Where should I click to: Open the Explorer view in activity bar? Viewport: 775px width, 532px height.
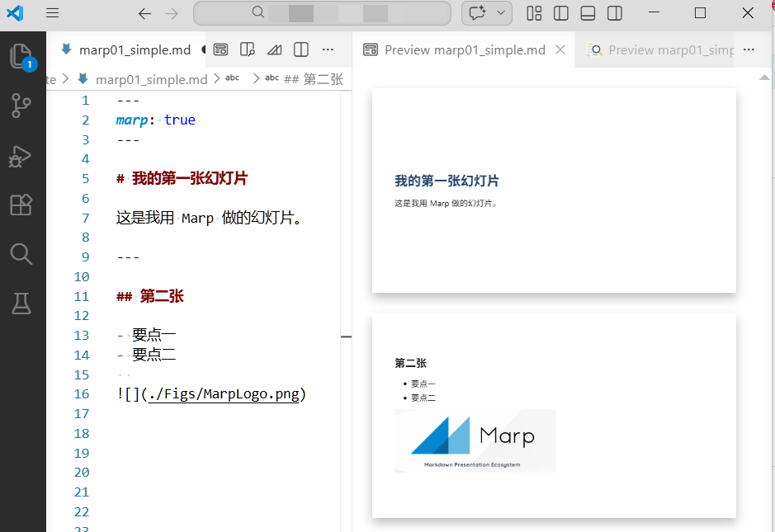(x=21, y=56)
